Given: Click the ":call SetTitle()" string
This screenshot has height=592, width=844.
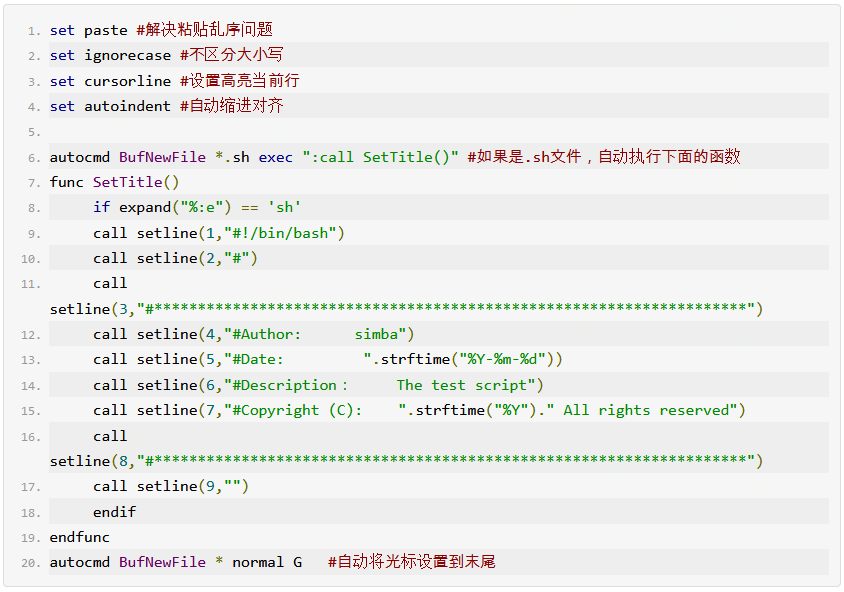Looking at the screenshot, I should (381, 157).
